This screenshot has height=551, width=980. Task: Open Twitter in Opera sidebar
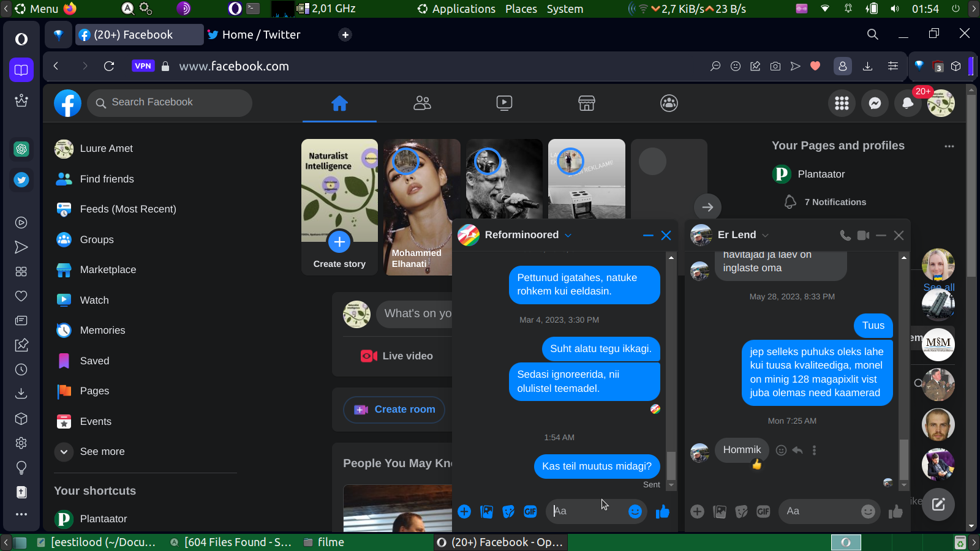coord(21,179)
